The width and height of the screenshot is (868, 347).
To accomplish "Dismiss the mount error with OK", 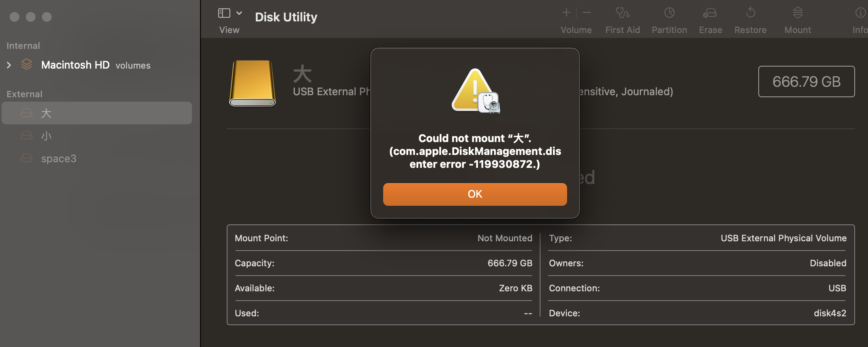I will point(475,194).
